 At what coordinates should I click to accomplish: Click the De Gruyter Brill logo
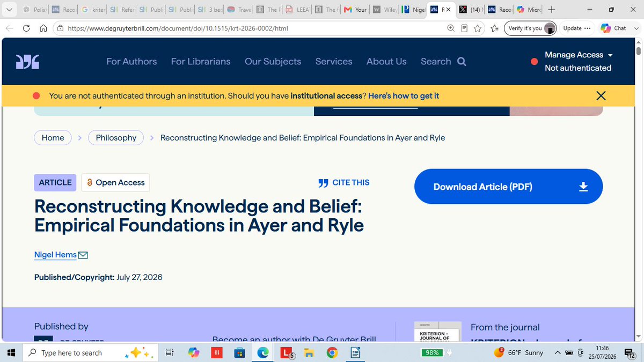tap(27, 62)
